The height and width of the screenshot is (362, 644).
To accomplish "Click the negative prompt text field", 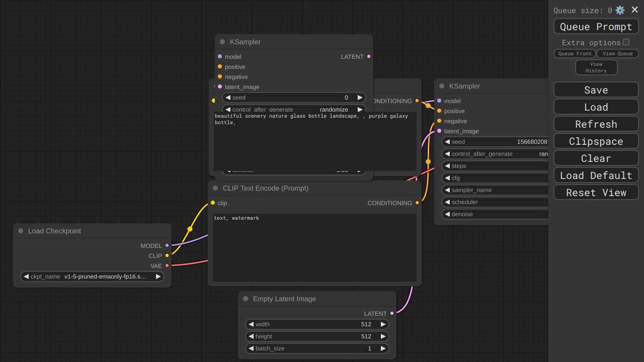I will (314, 247).
